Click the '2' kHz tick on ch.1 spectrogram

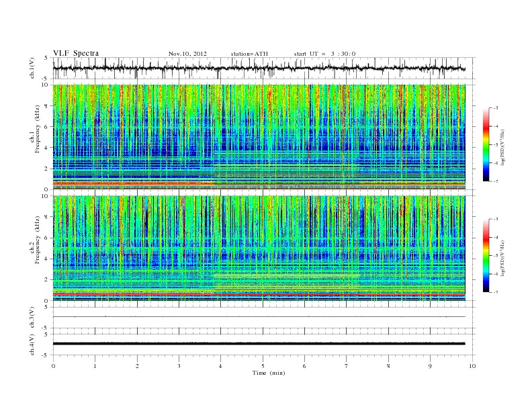tap(46, 169)
